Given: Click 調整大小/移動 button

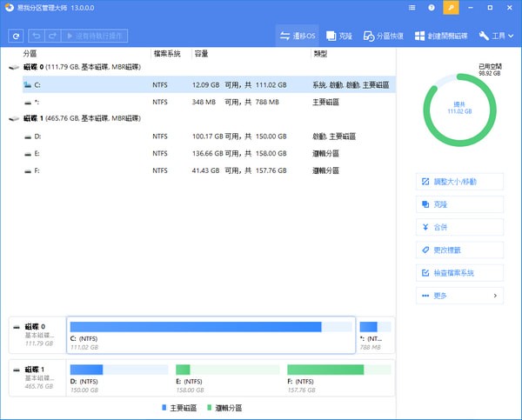Looking at the screenshot, I should point(459,182).
